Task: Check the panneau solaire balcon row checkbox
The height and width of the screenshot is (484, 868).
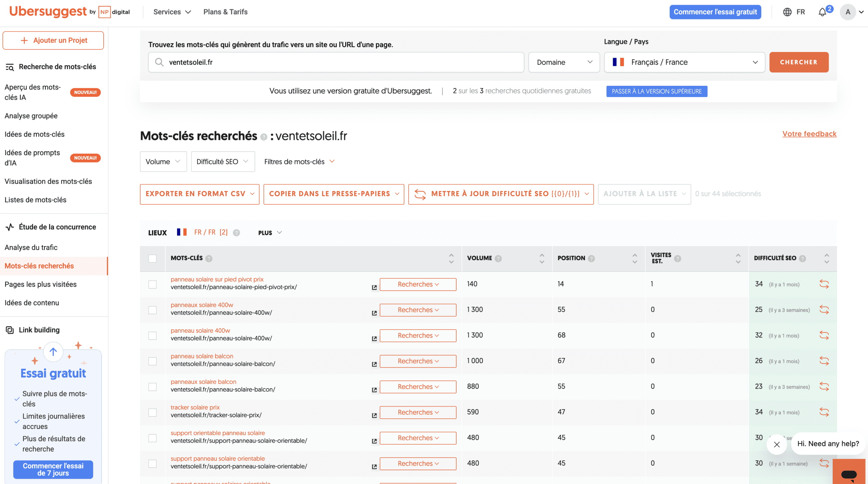Action: pos(153,361)
